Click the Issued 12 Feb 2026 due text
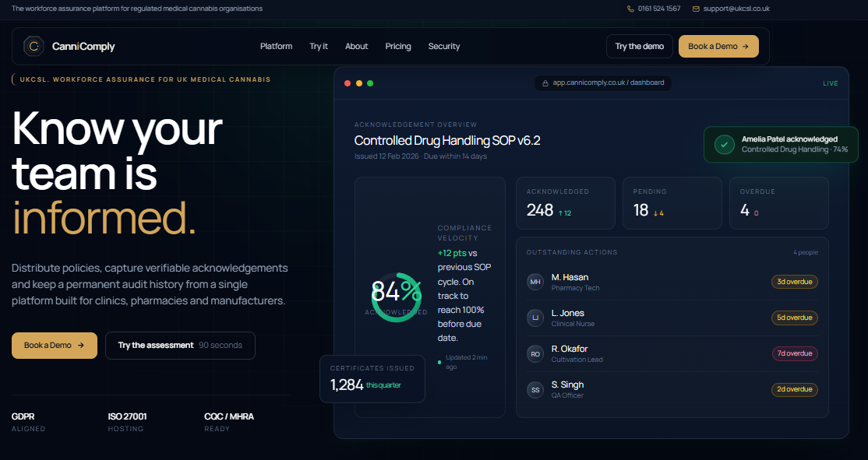The width and height of the screenshot is (868, 460). (x=421, y=156)
